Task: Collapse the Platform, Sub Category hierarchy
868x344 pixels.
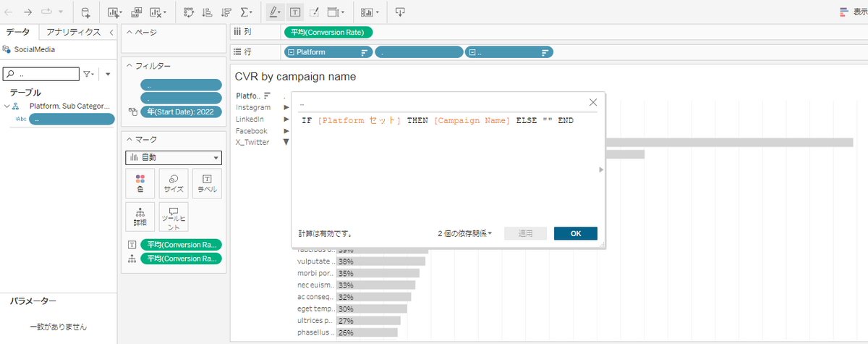Action: click(x=7, y=106)
